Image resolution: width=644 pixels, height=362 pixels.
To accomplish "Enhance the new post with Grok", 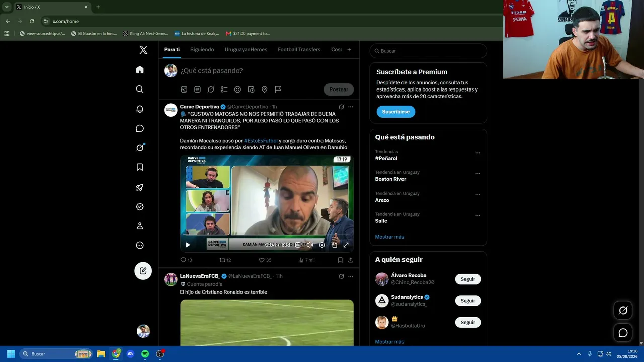I will tap(211, 89).
